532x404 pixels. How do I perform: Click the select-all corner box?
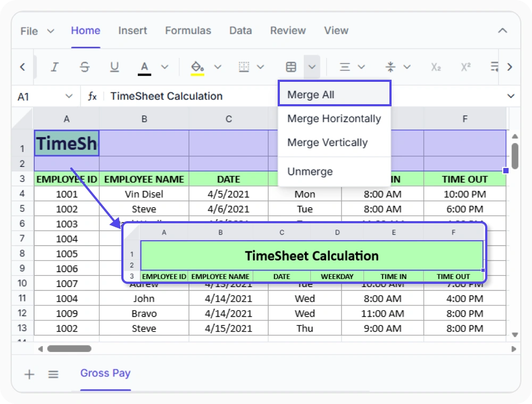[x=23, y=119]
